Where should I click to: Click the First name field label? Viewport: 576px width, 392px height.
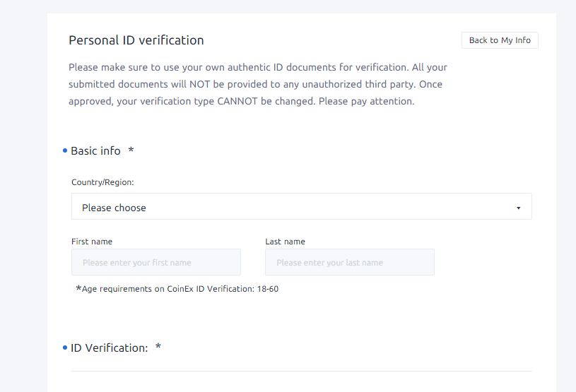(92, 242)
